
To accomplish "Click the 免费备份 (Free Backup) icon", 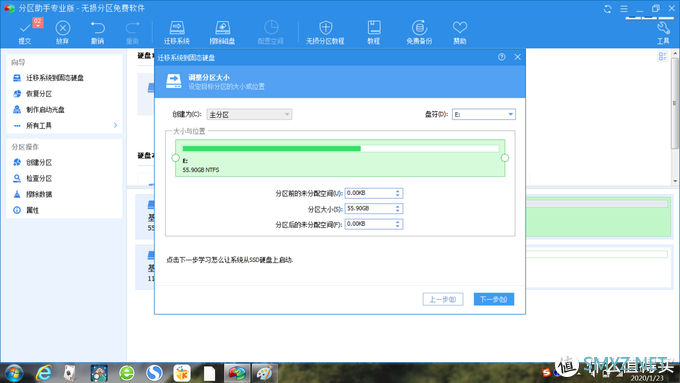I will 419,28.
